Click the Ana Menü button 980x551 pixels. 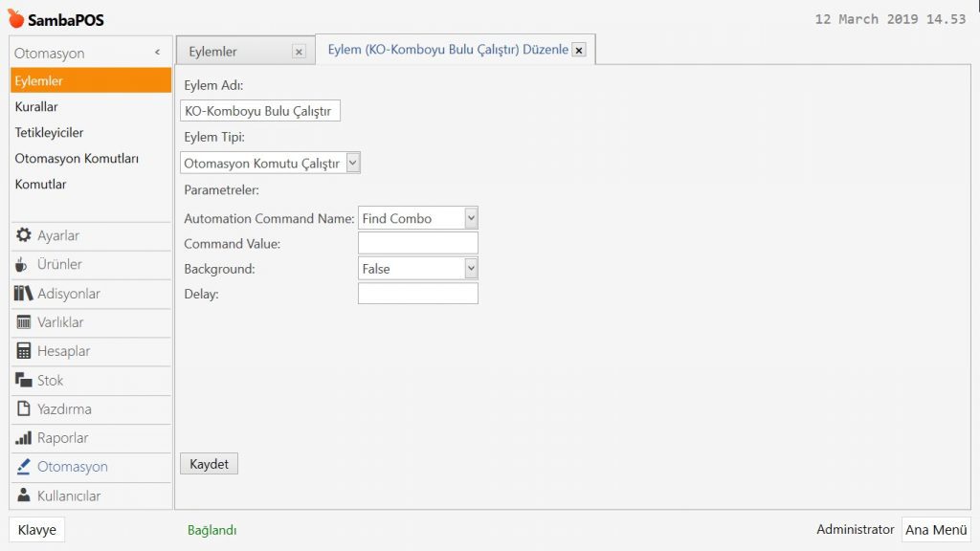(x=936, y=530)
